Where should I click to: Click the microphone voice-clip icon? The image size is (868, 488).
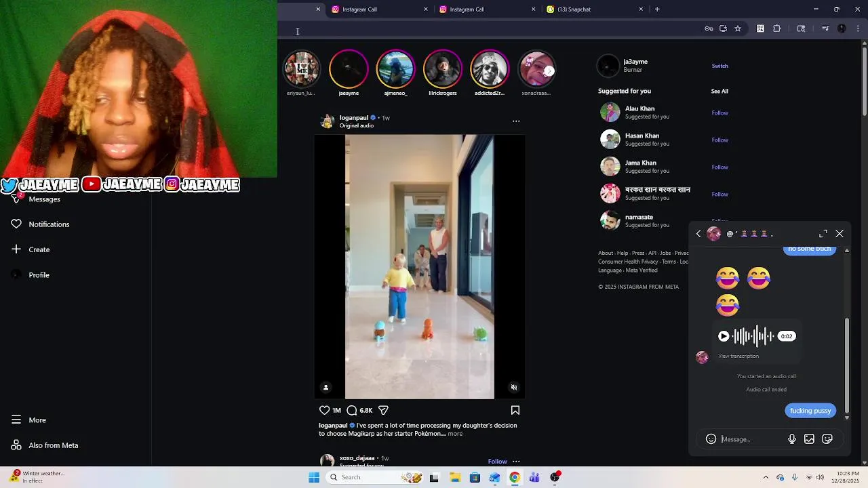(x=792, y=439)
